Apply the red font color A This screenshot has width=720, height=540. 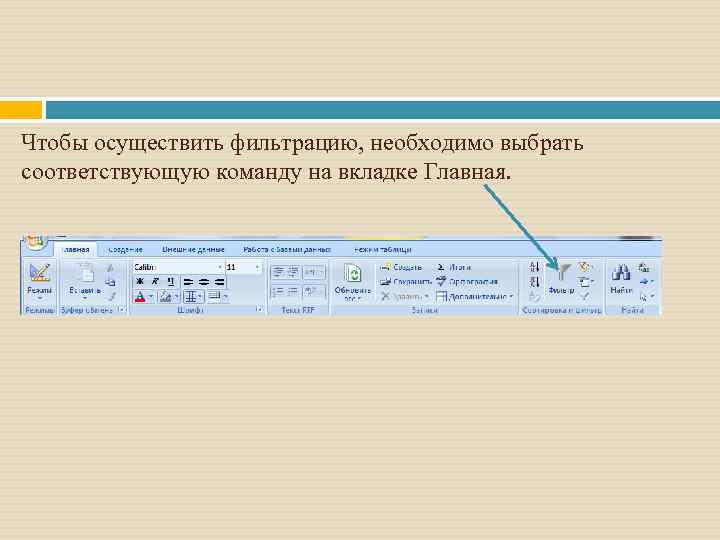point(141,297)
